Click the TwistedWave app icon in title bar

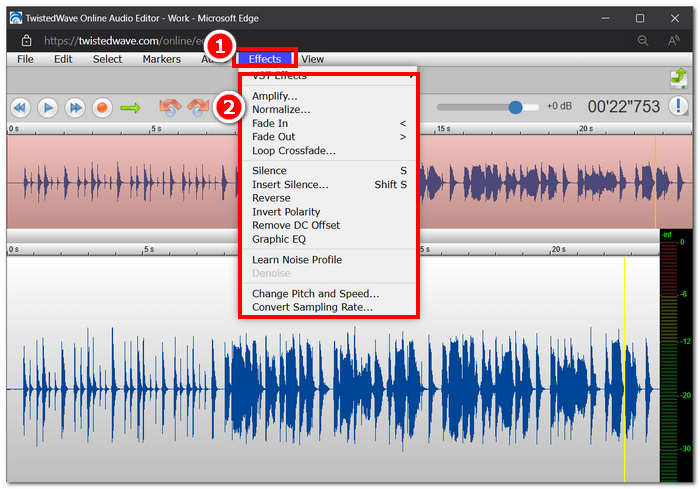16,18
